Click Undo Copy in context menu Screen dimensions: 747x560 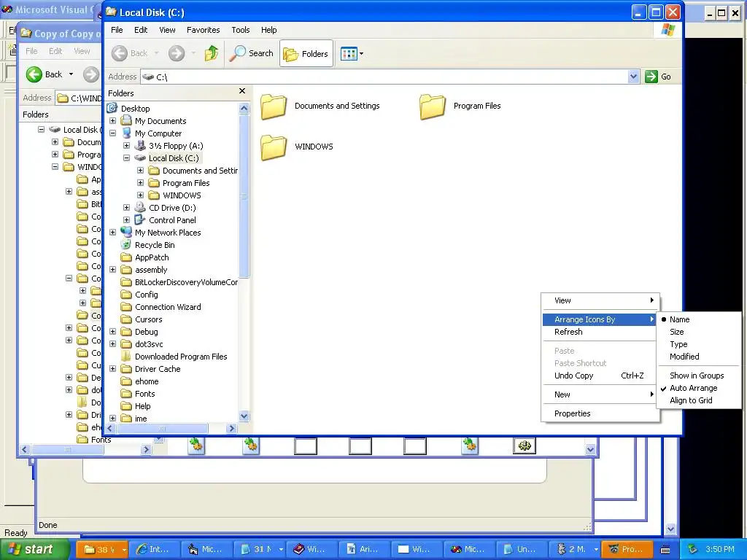point(600,376)
